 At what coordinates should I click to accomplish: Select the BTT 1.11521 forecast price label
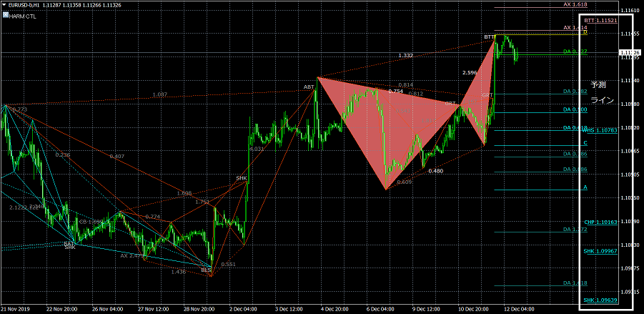[x=601, y=20]
